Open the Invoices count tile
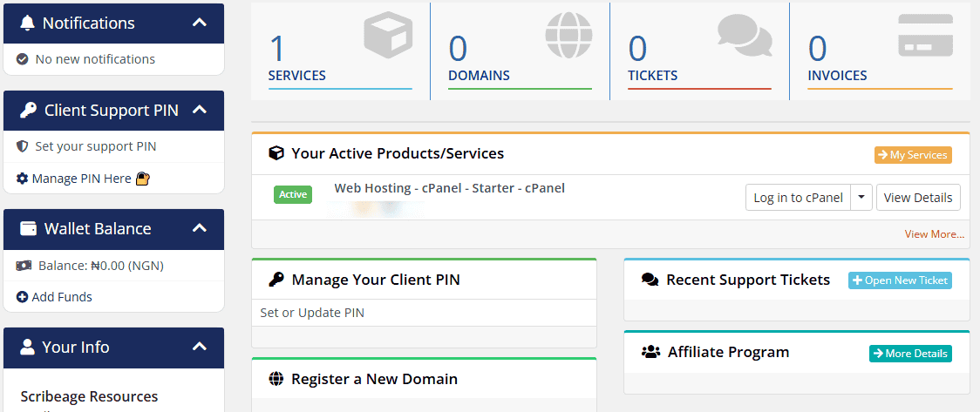Image resolution: width=980 pixels, height=412 pixels. click(x=880, y=51)
